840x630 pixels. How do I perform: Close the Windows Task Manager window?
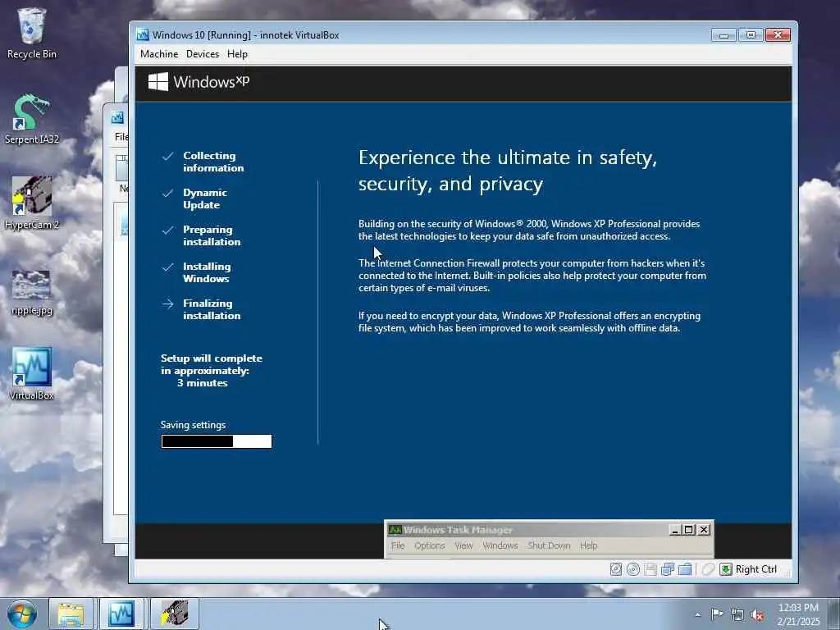pos(704,530)
